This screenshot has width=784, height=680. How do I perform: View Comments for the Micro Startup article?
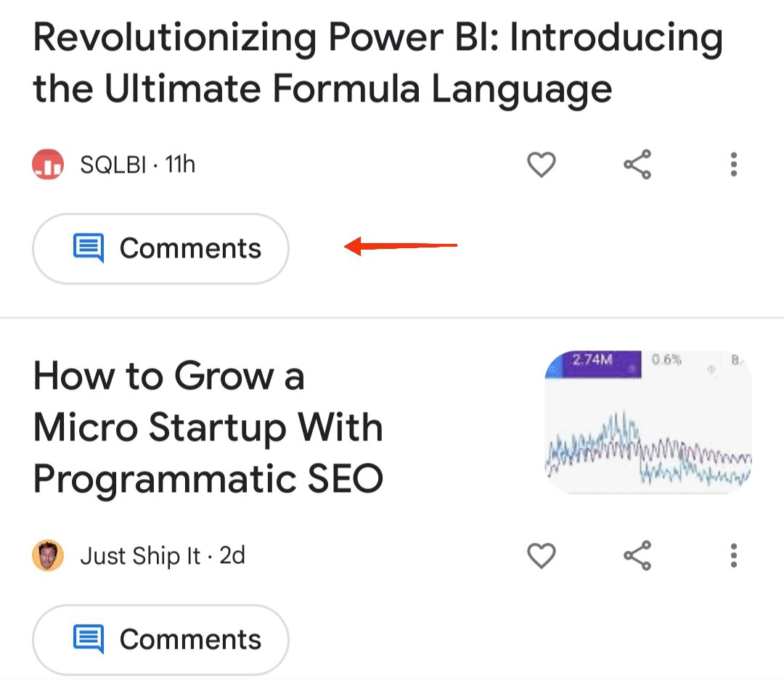tap(160, 639)
